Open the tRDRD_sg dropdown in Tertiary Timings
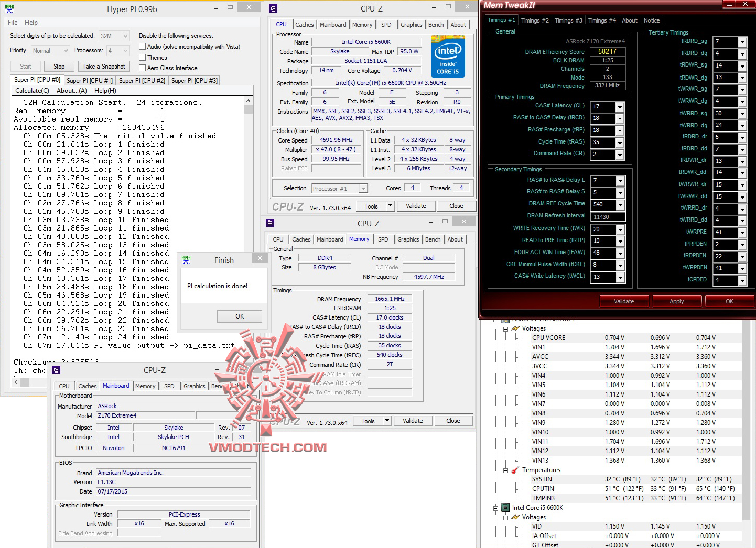 point(742,42)
